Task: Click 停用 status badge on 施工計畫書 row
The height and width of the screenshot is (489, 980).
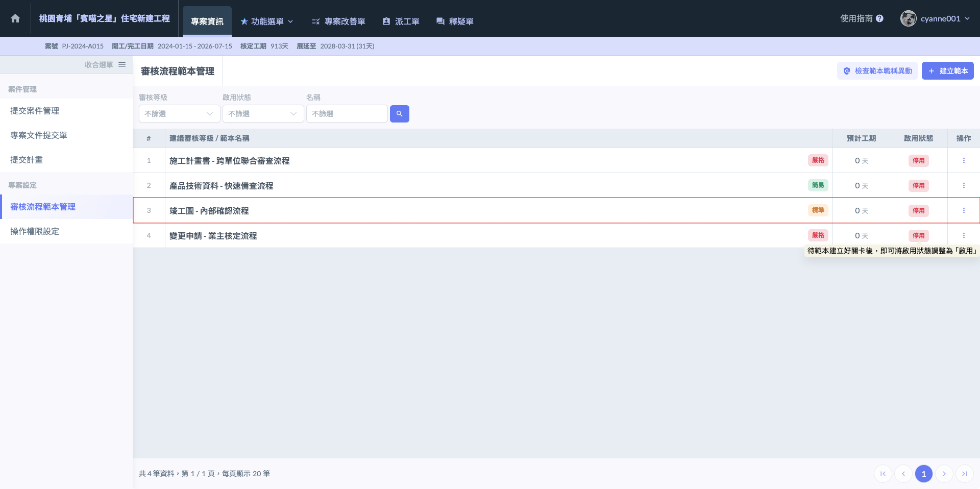Action: pyautogui.click(x=919, y=160)
